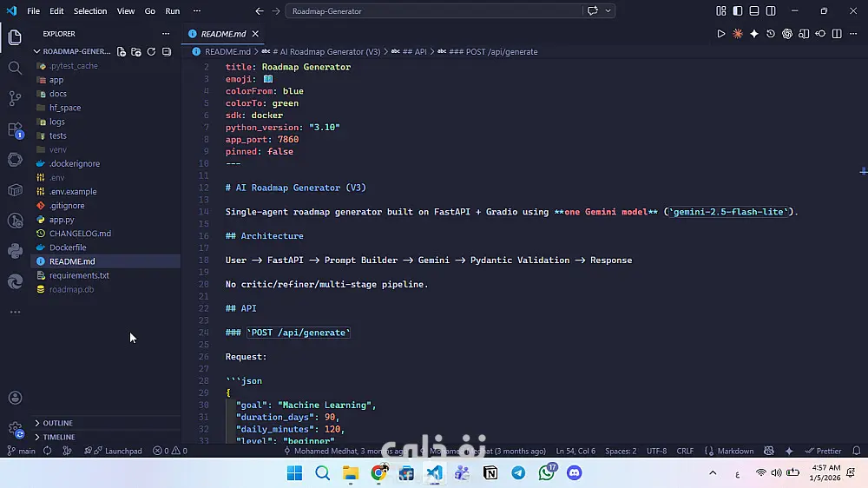
Task: Open the Source Control view
Action: (x=15, y=98)
